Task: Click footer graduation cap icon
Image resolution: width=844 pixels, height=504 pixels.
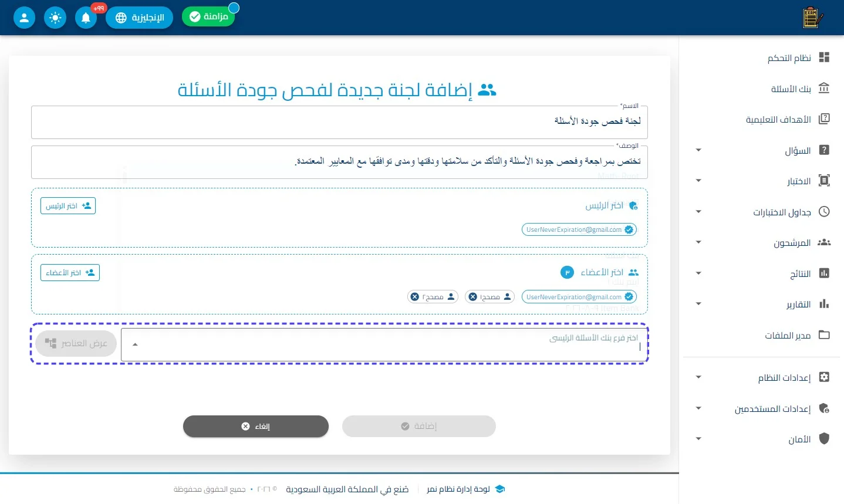Action: click(500, 489)
